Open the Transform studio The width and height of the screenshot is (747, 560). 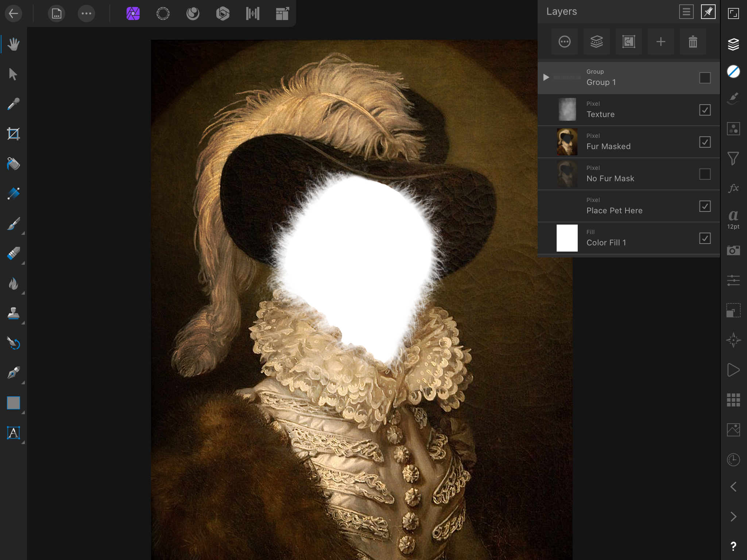coord(734,310)
